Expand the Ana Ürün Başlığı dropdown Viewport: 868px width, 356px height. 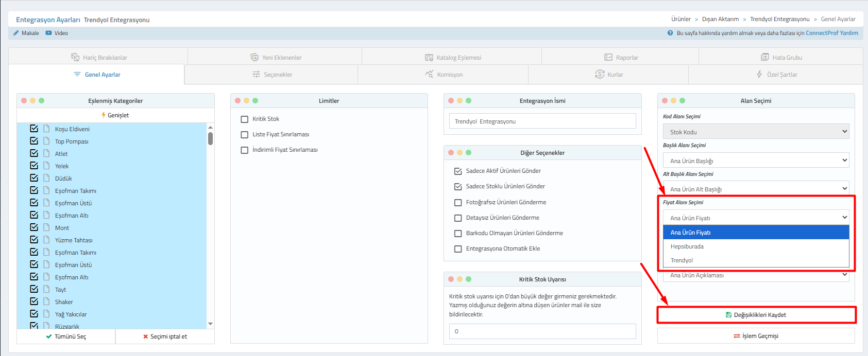(756, 161)
